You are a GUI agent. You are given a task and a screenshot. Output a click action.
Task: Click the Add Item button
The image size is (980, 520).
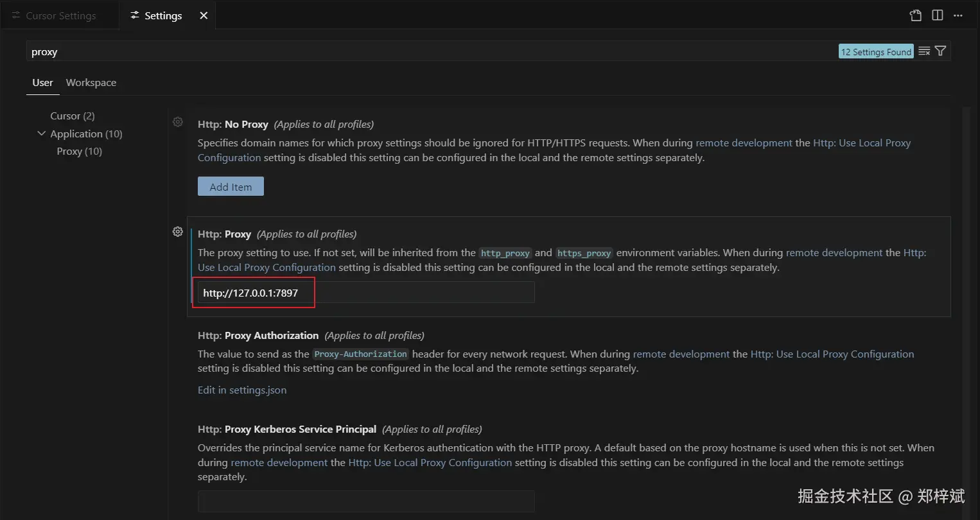[x=231, y=187]
